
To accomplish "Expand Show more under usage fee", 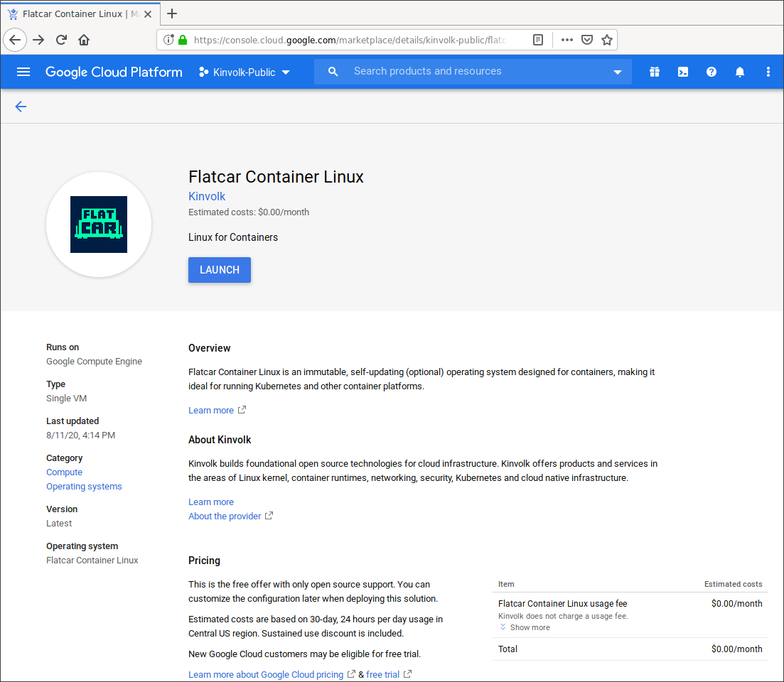I will pyautogui.click(x=525, y=627).
